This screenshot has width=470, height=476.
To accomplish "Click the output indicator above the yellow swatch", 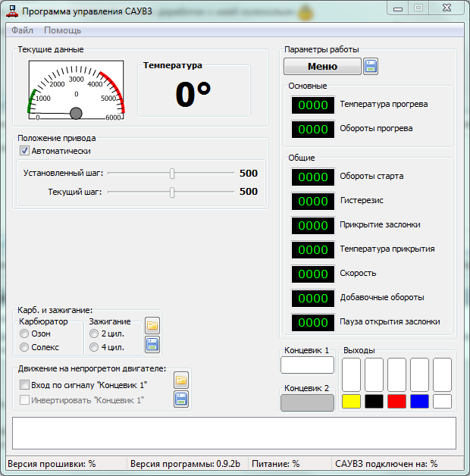I will (351, 374).
